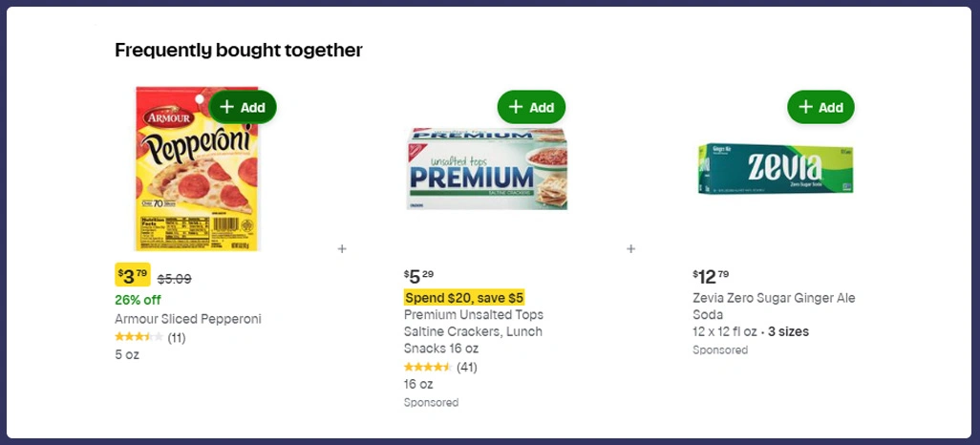Viewport: 980px width, 445px height.
Task: Click the (11) reviews count for pepperoni
Action: [x=177, y=337]
